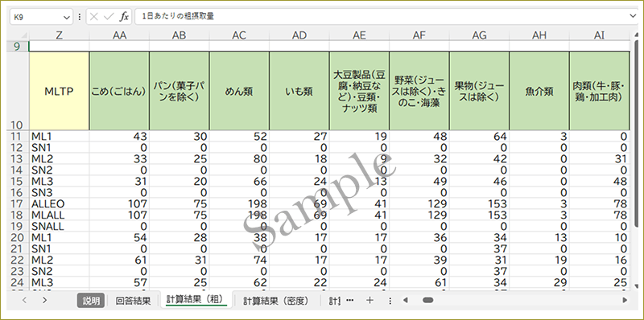This screenshot has height=320, width=644.
Task: Select row 10 header
Action: 19,91
